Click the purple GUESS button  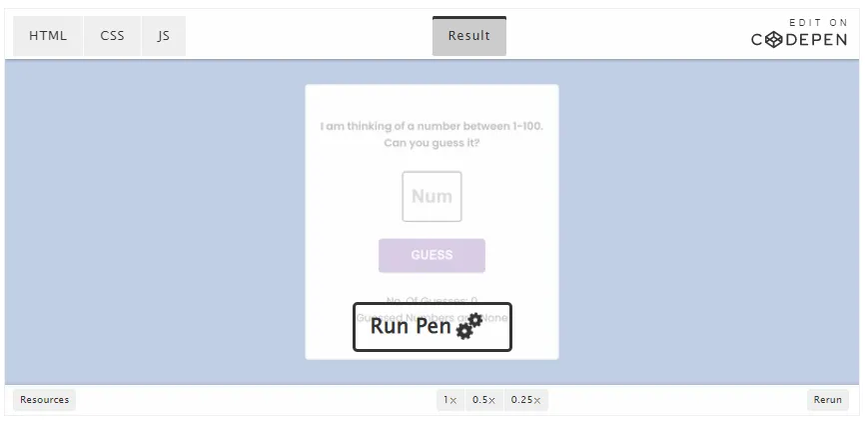[x=432, y=255]
